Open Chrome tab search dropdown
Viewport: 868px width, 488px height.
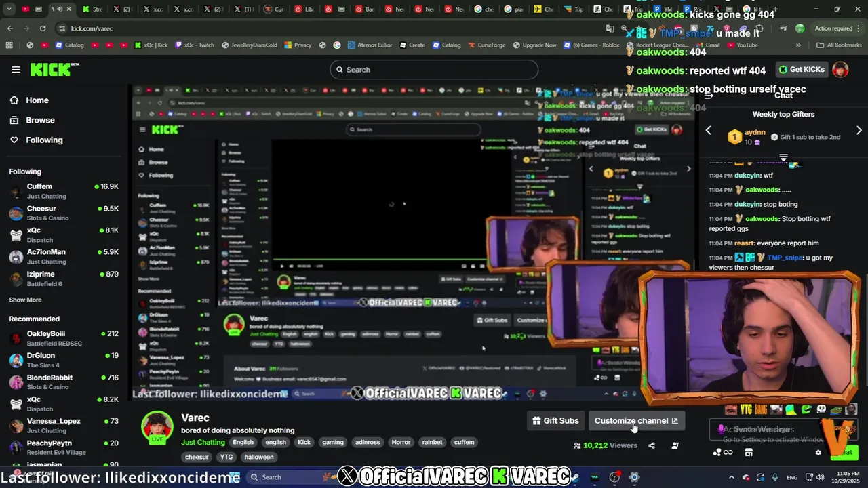9,9
